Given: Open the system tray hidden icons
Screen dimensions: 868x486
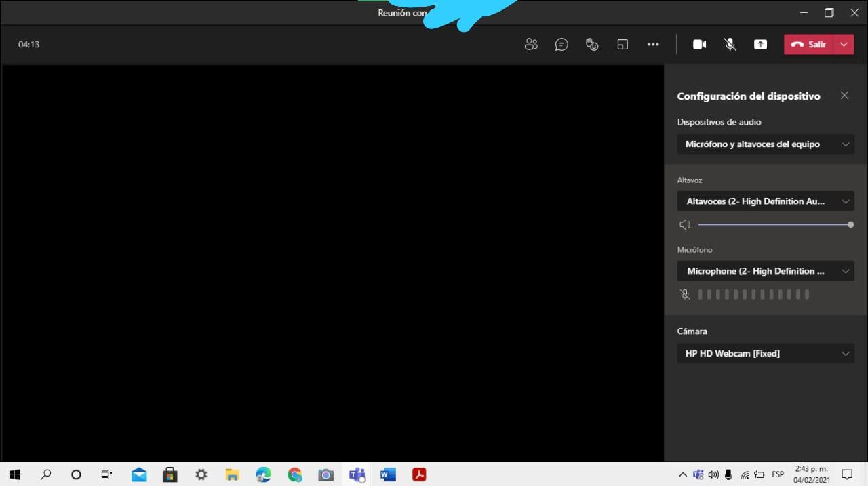Looking at the screenshot, I should pos(683,474).
